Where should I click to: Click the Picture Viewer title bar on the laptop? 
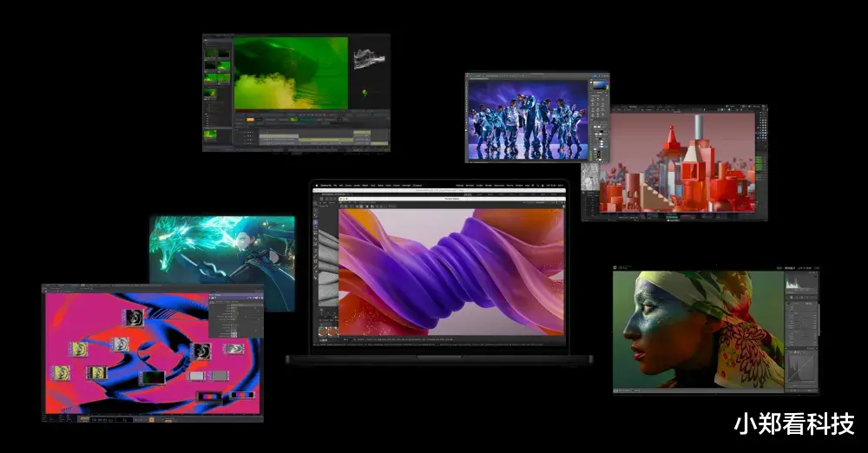(x=452, y=199)
